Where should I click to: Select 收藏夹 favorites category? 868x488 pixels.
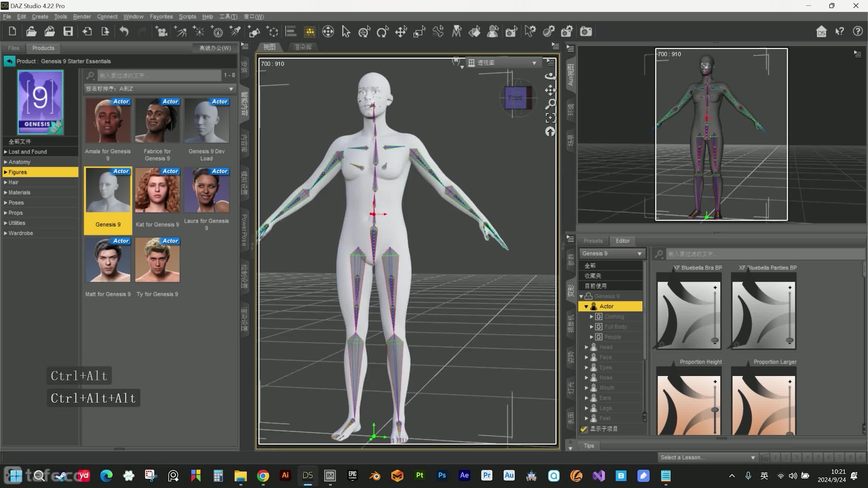[610, 276]
